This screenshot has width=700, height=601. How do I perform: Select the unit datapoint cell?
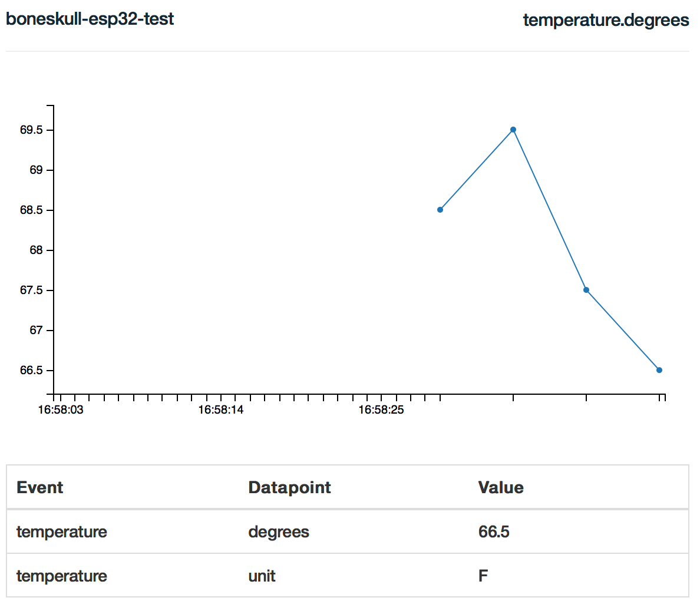click(x=262, y=576)
